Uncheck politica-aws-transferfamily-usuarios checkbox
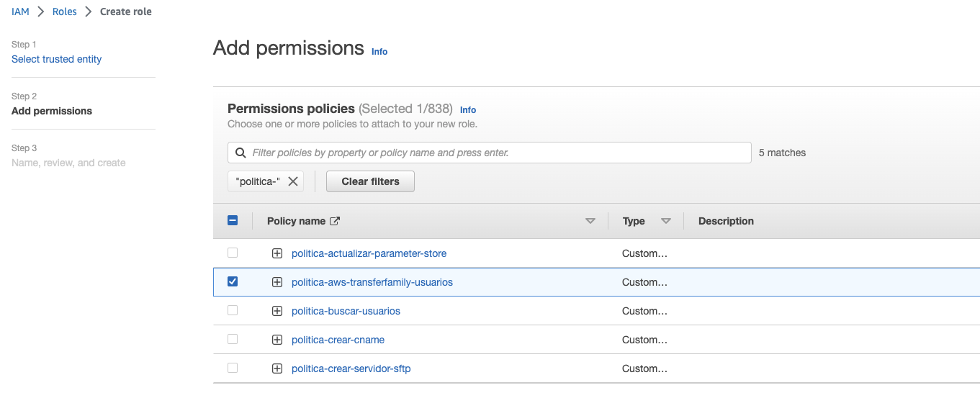Image resolution: width=980 pixels, height=398 pixels. click(x=233, y=281)
